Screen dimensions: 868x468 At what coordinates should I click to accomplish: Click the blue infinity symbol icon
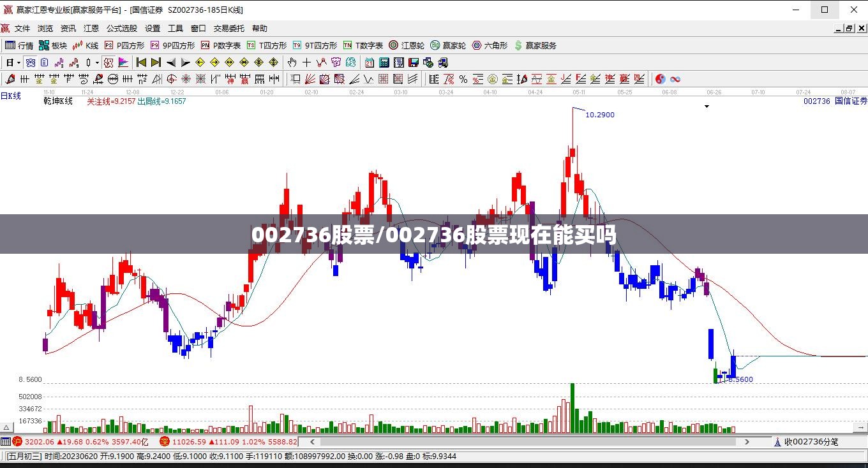(x=675, y=79)
